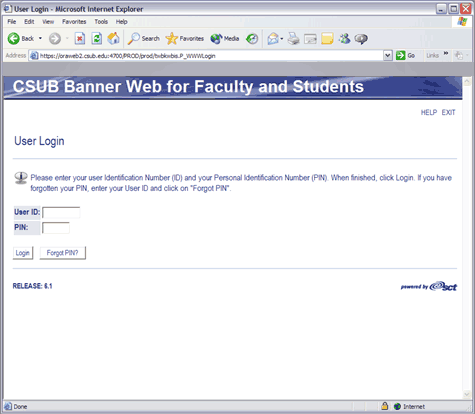Click the speech bubble icon in toolbar
Screen dimensions: 475x414
(x=361, y=39)
